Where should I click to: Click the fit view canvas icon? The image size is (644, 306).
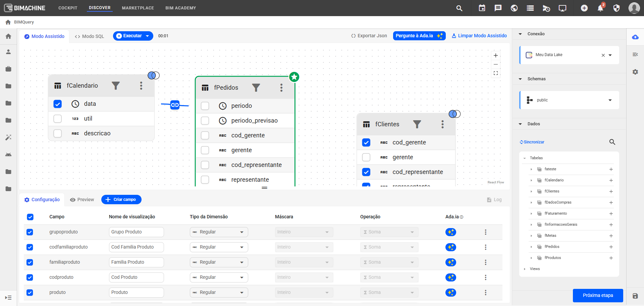496,73
